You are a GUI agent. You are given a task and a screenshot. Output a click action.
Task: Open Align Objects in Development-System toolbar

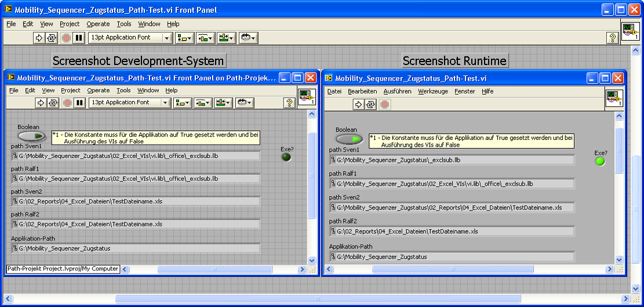[183, 103]
